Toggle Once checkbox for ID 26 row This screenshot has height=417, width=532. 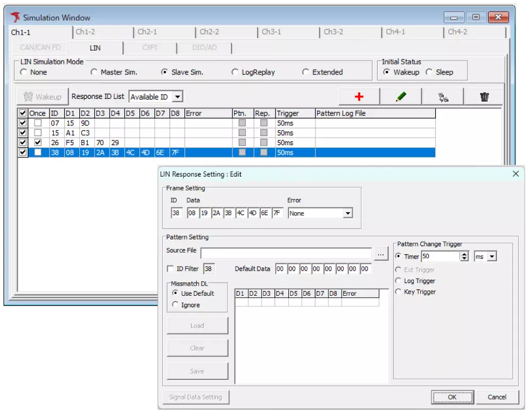(x=37, y=143)
